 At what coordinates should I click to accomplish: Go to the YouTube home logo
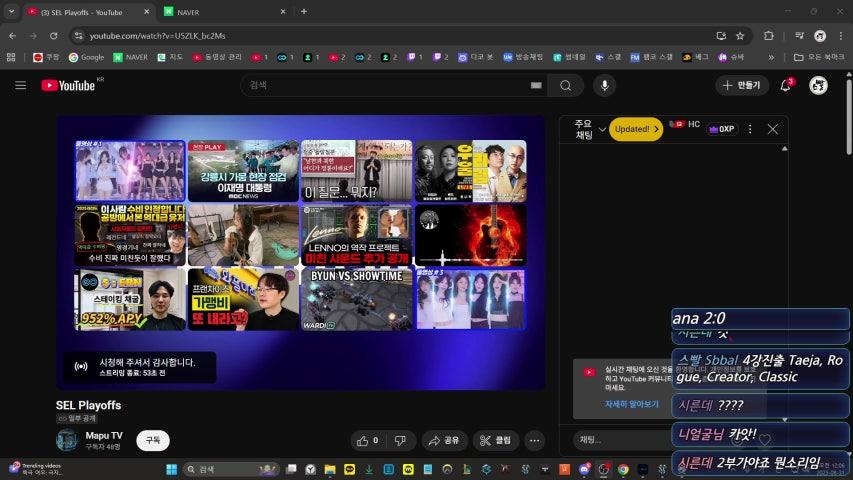click(x=68, y=85)
